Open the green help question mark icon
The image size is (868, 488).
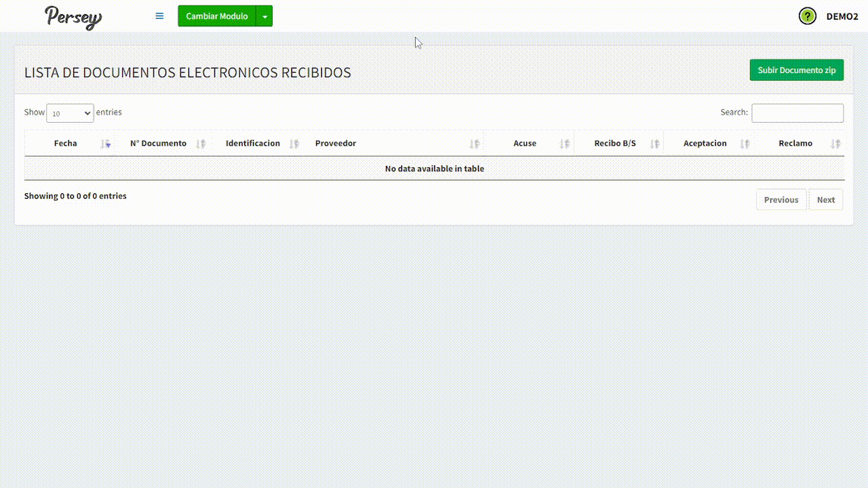pyautogui.click(x=807, y=16)
